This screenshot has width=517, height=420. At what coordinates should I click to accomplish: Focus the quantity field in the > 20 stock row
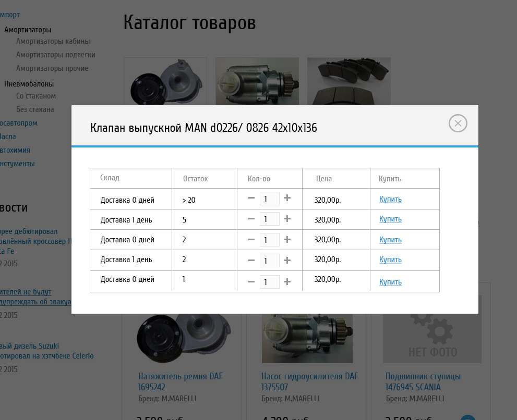pos(269,199)
